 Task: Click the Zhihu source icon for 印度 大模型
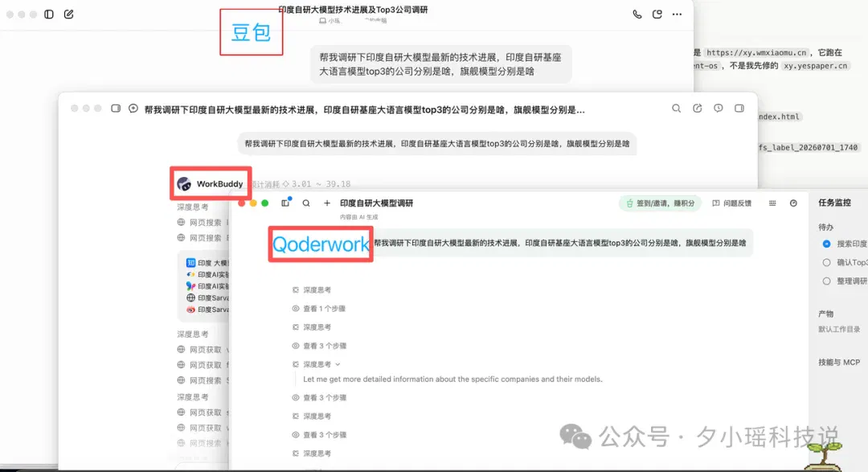[190, 263]
